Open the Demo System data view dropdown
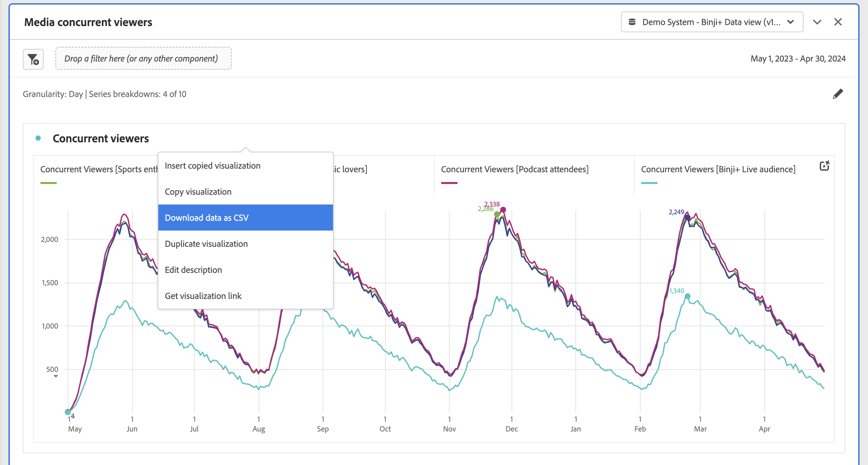Image resolution: width=868 pixels, height=465 pixels. tap(712, 22)
